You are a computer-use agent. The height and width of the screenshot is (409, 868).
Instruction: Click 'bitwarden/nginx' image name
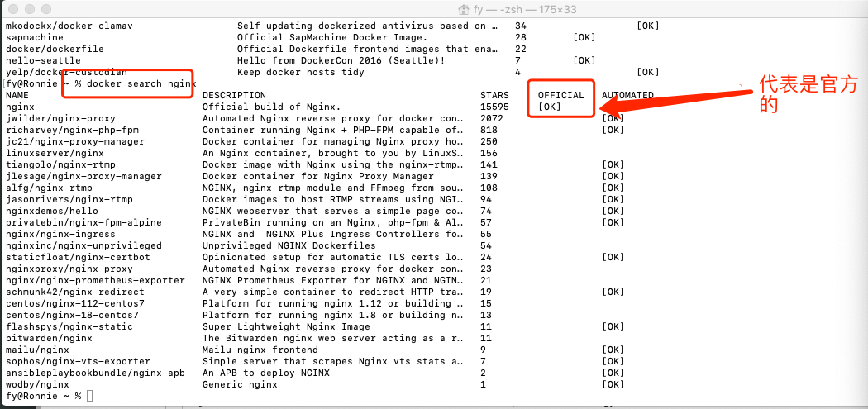tap(49, 338)
